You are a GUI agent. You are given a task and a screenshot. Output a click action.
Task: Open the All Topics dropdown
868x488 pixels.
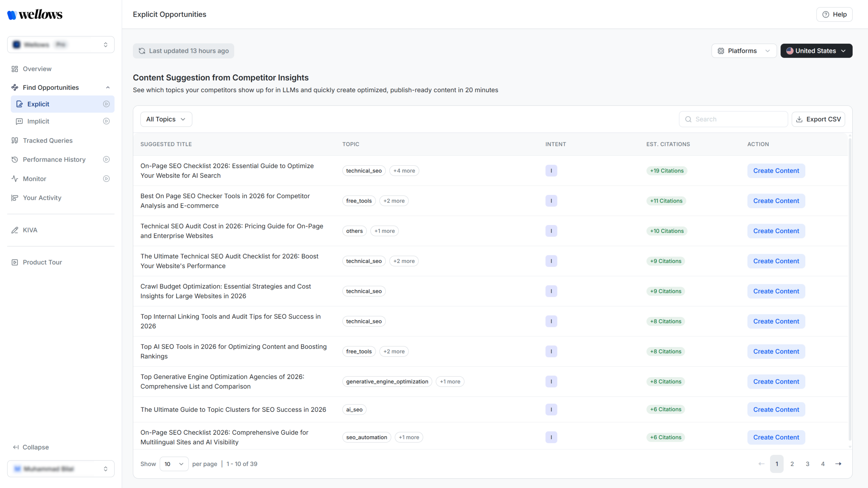click(x=166, y=119)
